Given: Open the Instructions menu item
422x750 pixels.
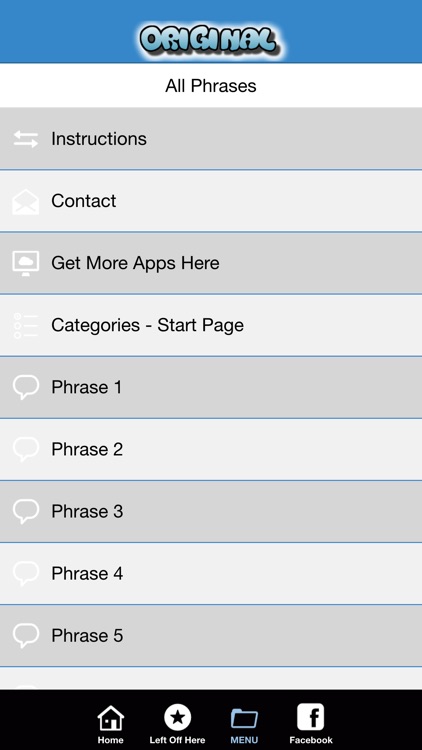Looking at the screenshot, I should 211,139.
